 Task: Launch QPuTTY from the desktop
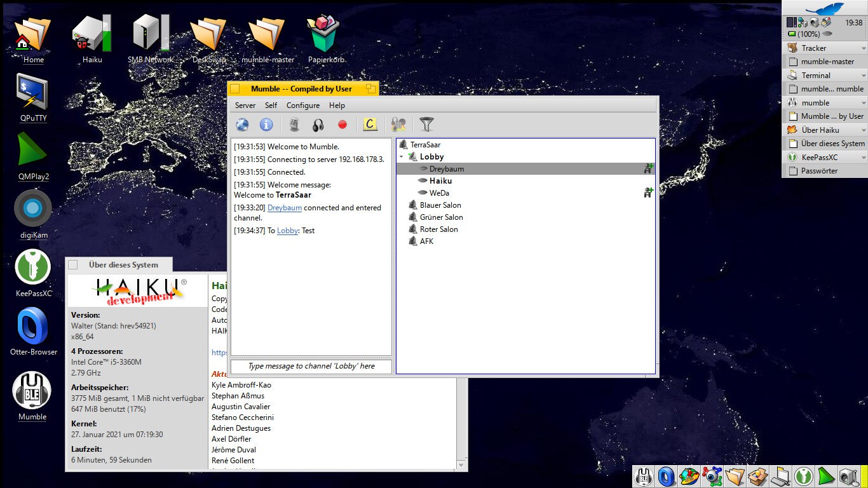tap(33, 93)
